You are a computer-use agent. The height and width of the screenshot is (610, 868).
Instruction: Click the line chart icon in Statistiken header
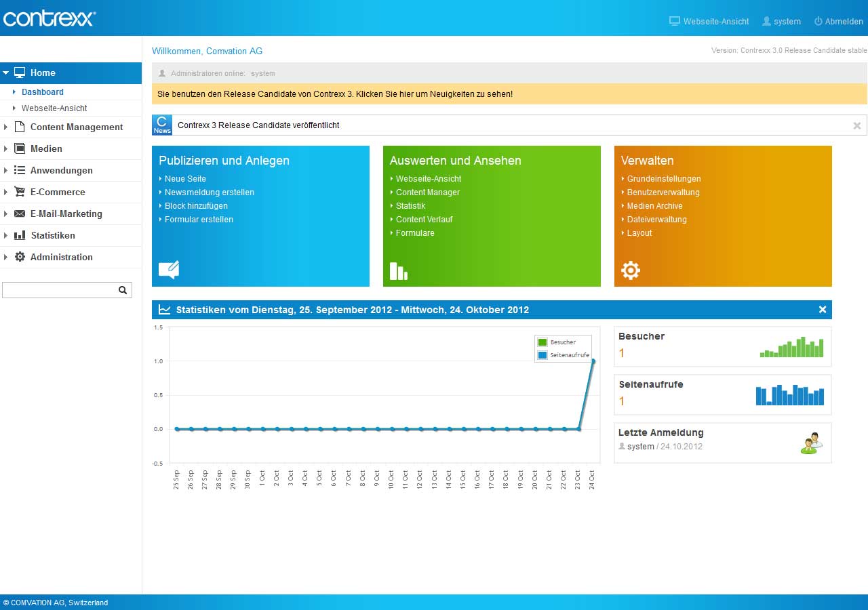tap(164, 310)
